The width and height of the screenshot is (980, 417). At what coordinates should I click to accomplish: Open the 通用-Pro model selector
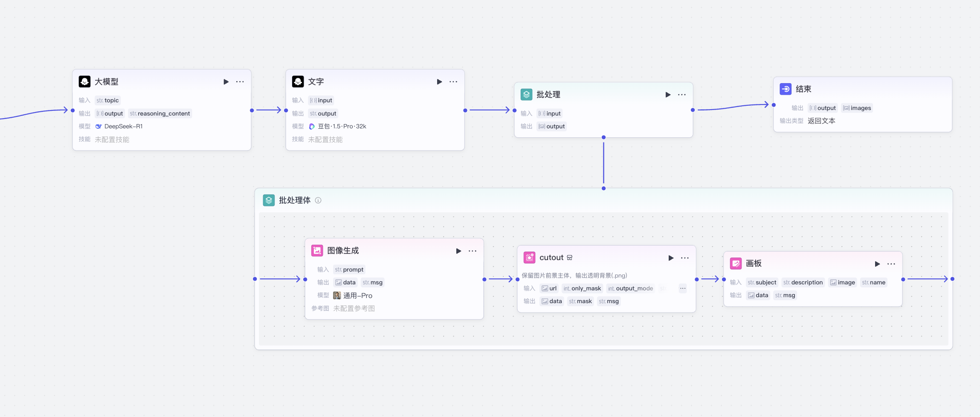tap(357, 295)
